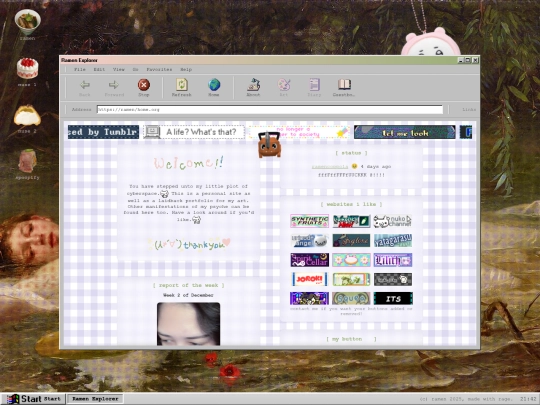Click the 'A life? What's that?' banner
Screen dimensions: 540x405
tap(194, 132)
